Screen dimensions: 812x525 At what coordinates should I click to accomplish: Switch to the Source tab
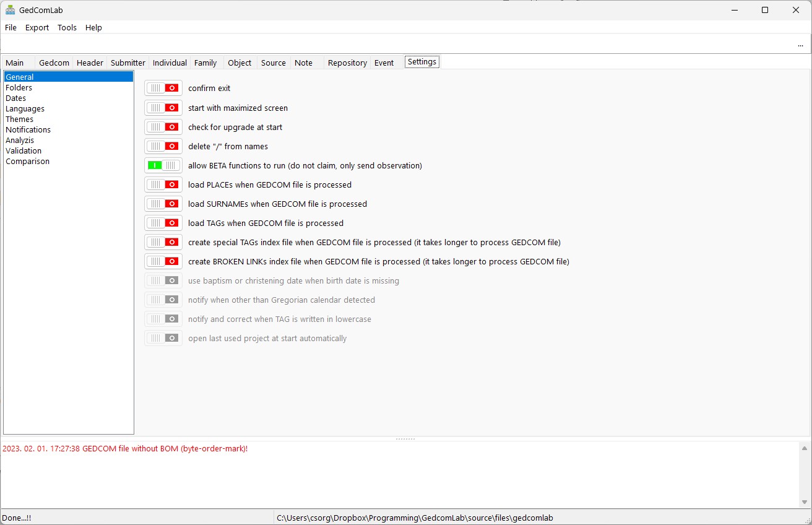tap(274, 63)
